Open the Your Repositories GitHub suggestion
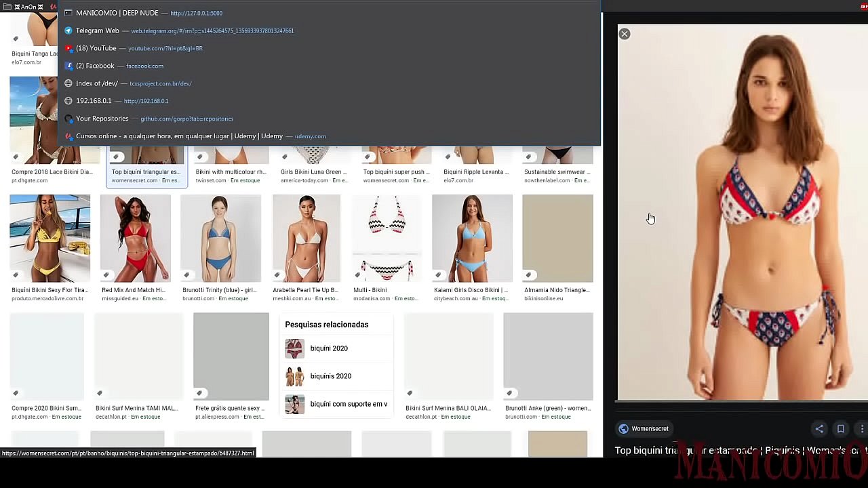The image size is (868, 488). tap(102, 118)
